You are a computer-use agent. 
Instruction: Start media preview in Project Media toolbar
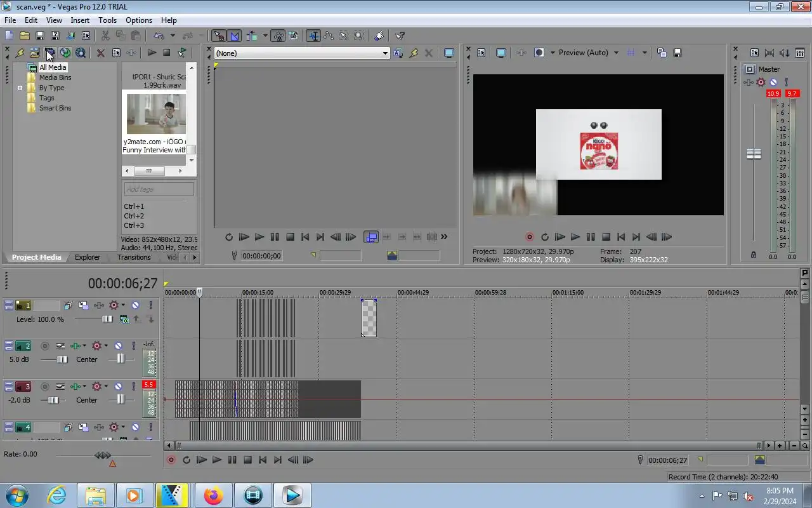click(152, 53)
